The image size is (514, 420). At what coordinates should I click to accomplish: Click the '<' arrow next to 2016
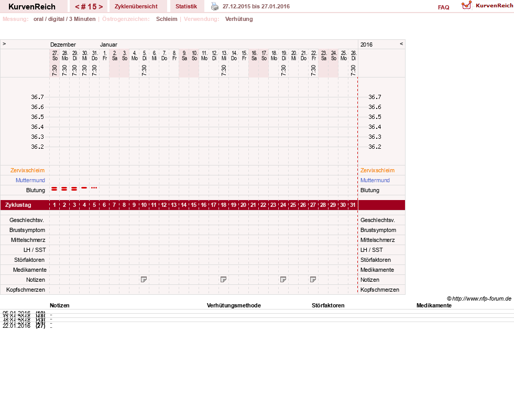(x=401, y=44)
